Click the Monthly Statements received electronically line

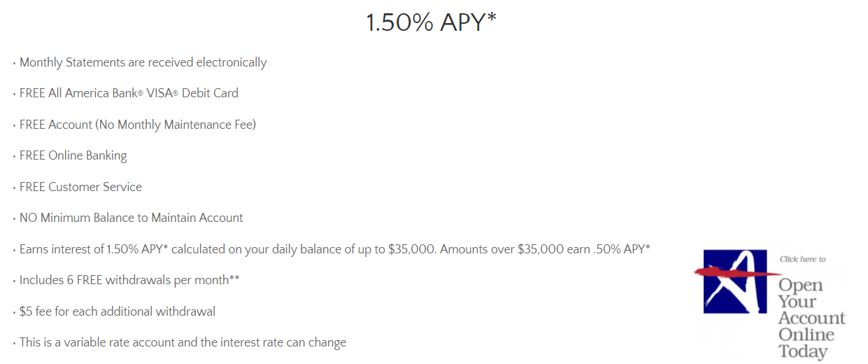[143, 62]
